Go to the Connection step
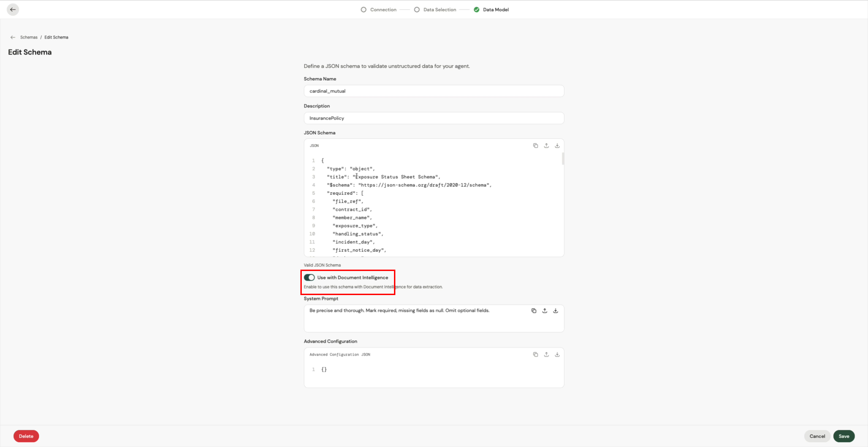 [378, 9]
